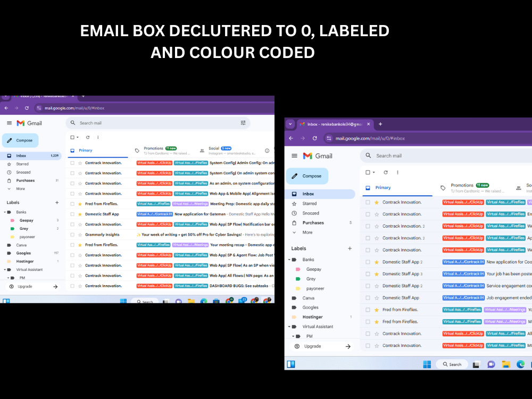Unstar first Contrack Innovation email in right window
This screenshot has width=532, height=399.
377,202
